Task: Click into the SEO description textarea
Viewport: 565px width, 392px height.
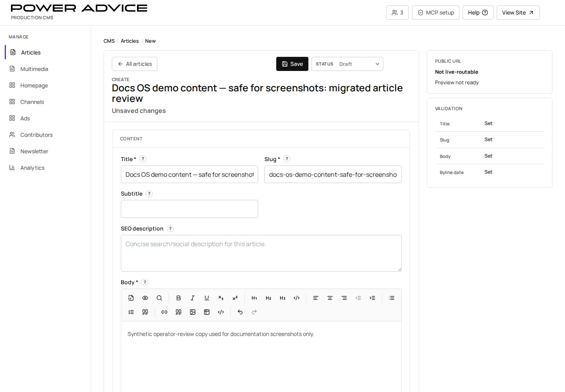Action: click(x=261, y=253)
